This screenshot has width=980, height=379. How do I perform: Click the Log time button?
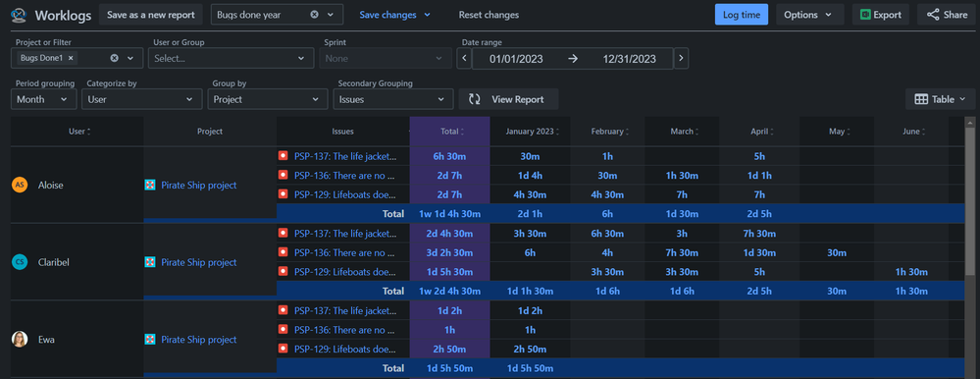pyautogui.click(x=742, y=15)
